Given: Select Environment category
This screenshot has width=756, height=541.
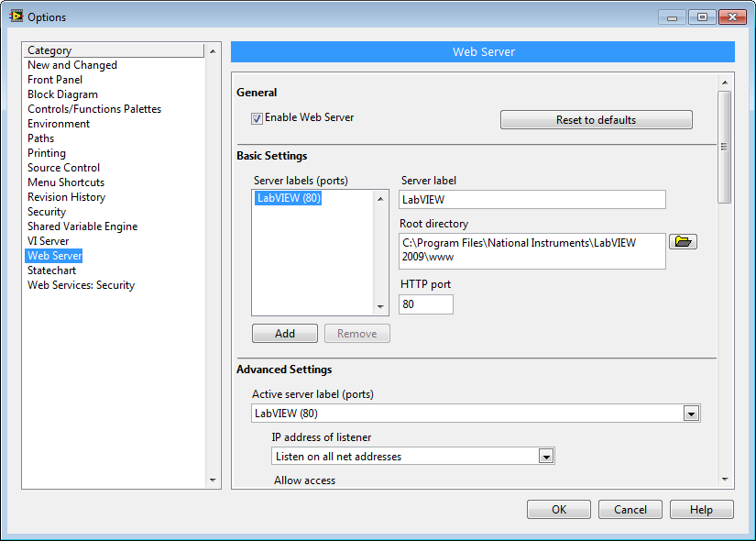Looking at the screenshot, I should 59,124.
